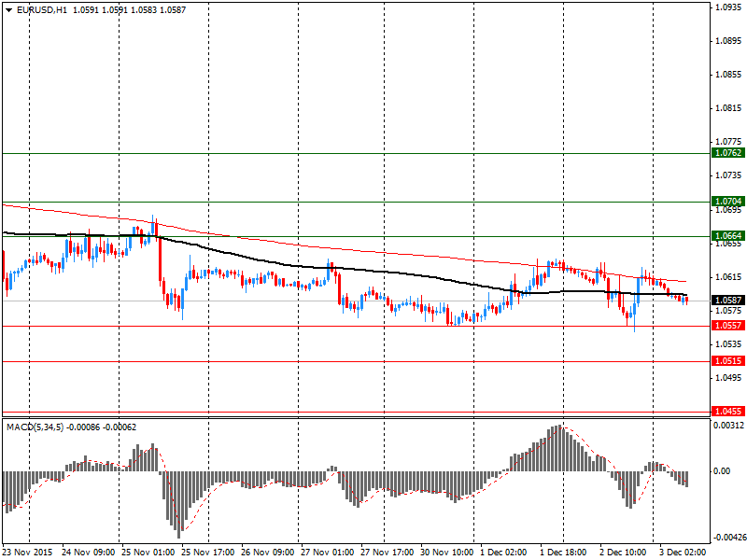Screen dimensions: 747x560
Task: Click the 3 Dec 02:00 time axis label
Action: [683, 553]
